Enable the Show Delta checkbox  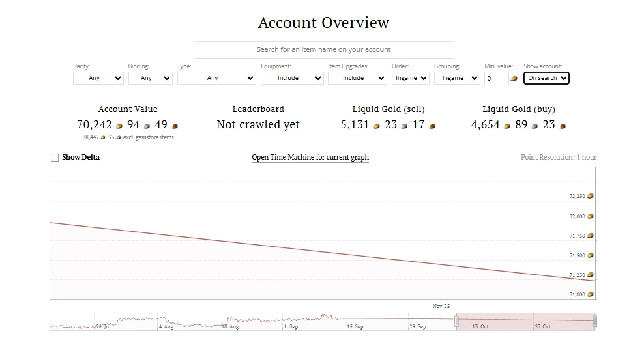pyautogui.click(x=55, y=158)
